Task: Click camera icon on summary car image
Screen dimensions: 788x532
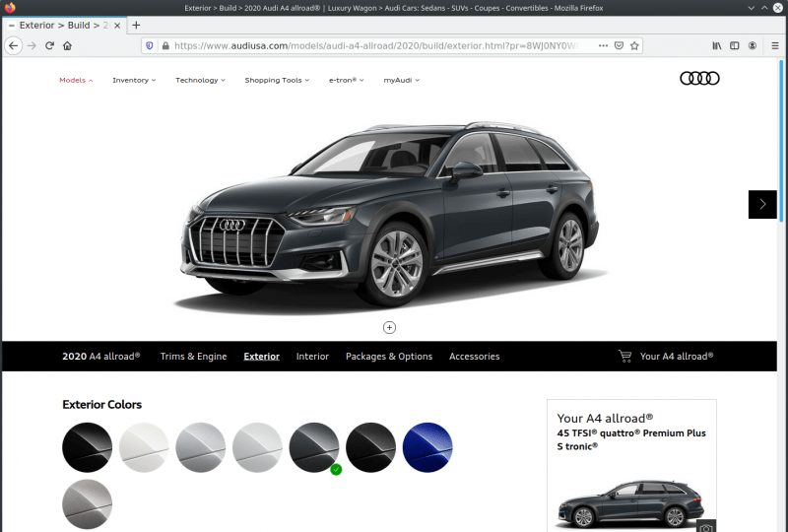Action: pyautogui.click(x=706, y=527)
